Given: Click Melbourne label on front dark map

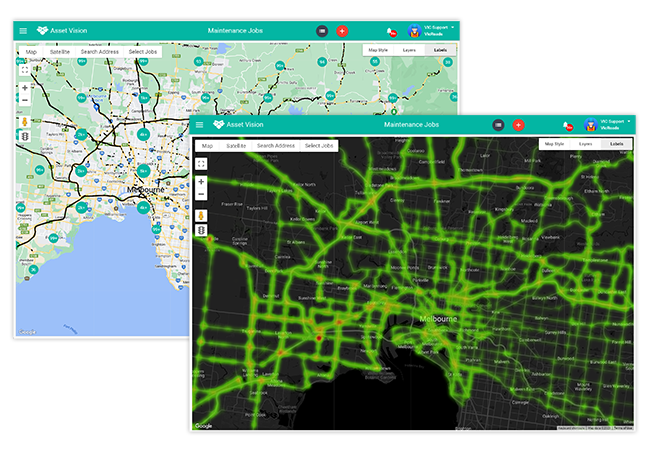Looking at the screenshot, I should [438, 319].
